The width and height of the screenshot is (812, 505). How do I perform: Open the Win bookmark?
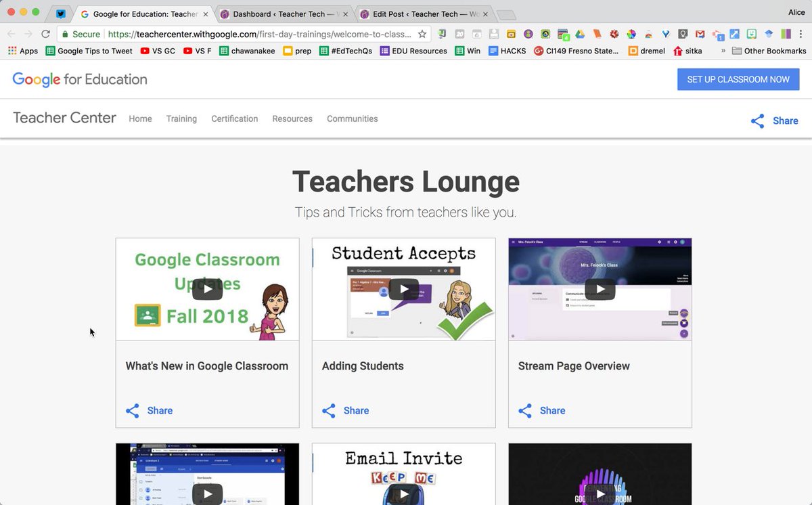pyautogui.click(x=468, y=51)
